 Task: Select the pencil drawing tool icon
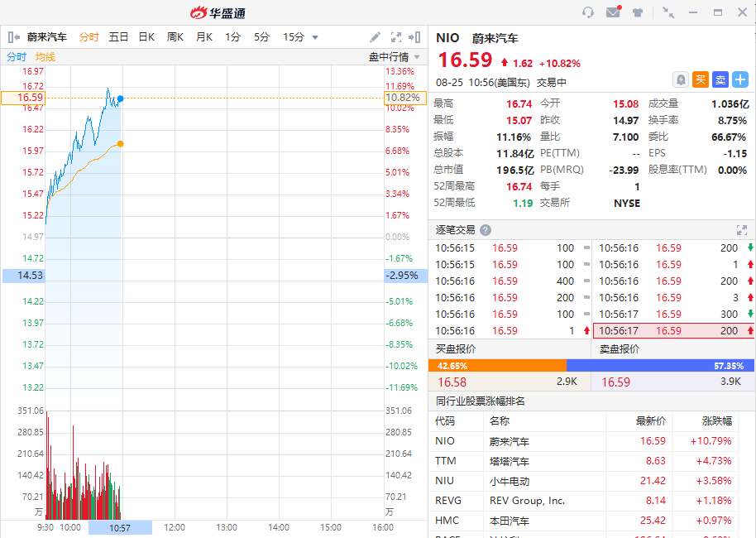(375, 37)
